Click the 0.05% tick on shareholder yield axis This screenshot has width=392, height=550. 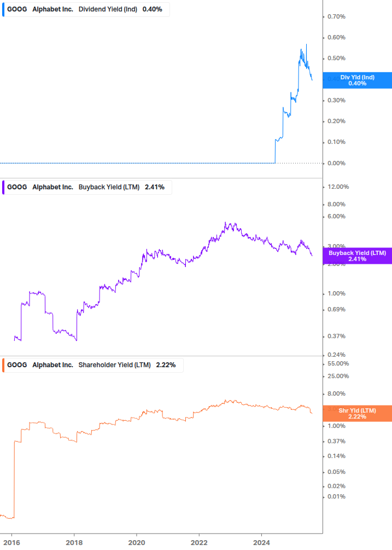pyautogui.click(x=336, y=472)
